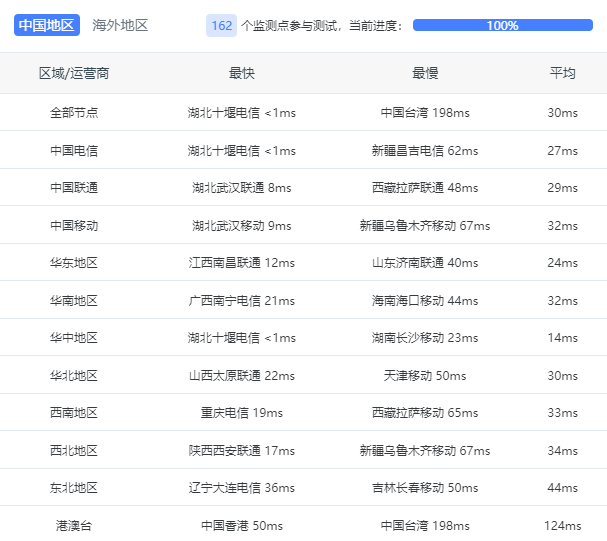
Task: Click 西藏拉萨移动 65ms cell
Action: pos(425,413)
